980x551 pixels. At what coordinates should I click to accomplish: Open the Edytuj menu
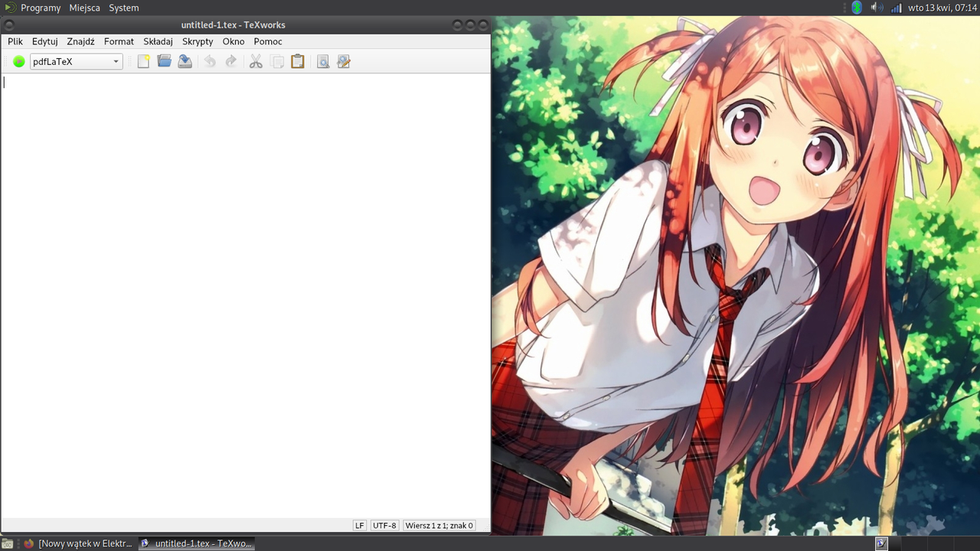coord(45,41)
